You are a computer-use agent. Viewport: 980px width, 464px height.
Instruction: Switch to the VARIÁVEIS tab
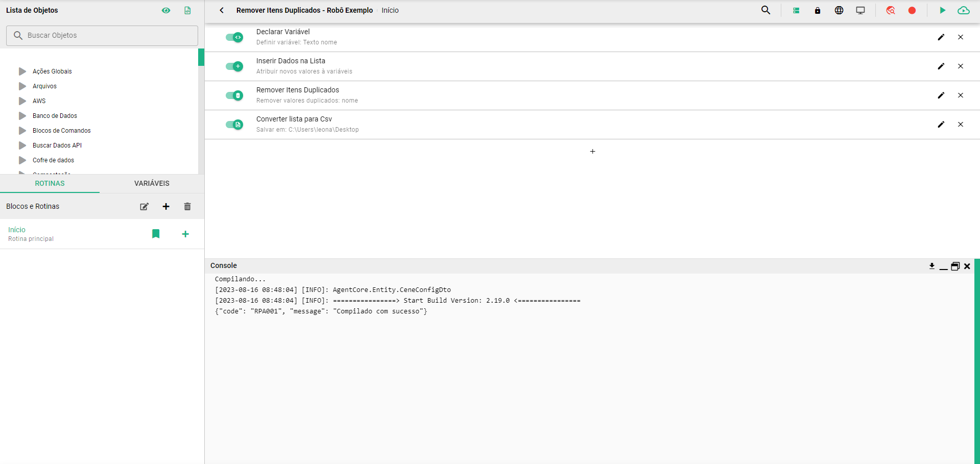pos(152,183)
